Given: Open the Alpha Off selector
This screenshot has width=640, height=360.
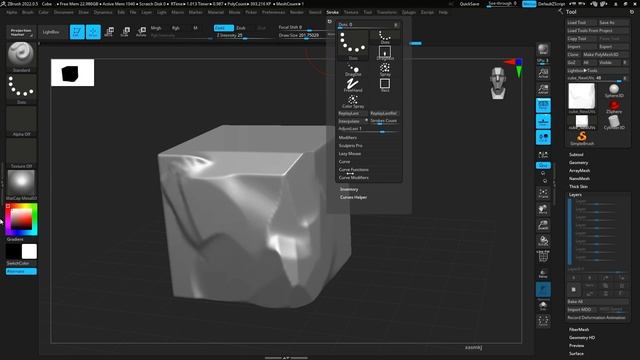Looking at the screenshot, I should pyautogui.click(x=21, y=121).
